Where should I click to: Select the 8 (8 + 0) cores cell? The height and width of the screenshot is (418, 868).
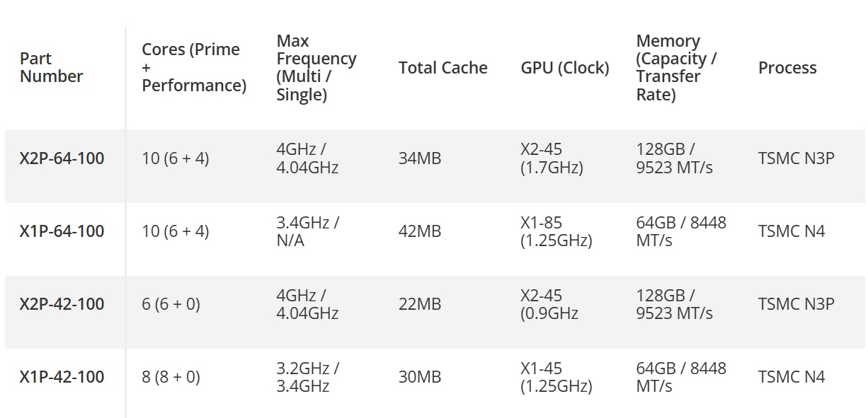coord(171,377)
